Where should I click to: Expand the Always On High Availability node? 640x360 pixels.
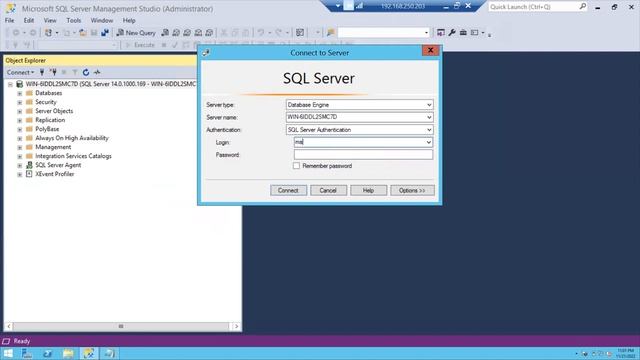[20, 138]
